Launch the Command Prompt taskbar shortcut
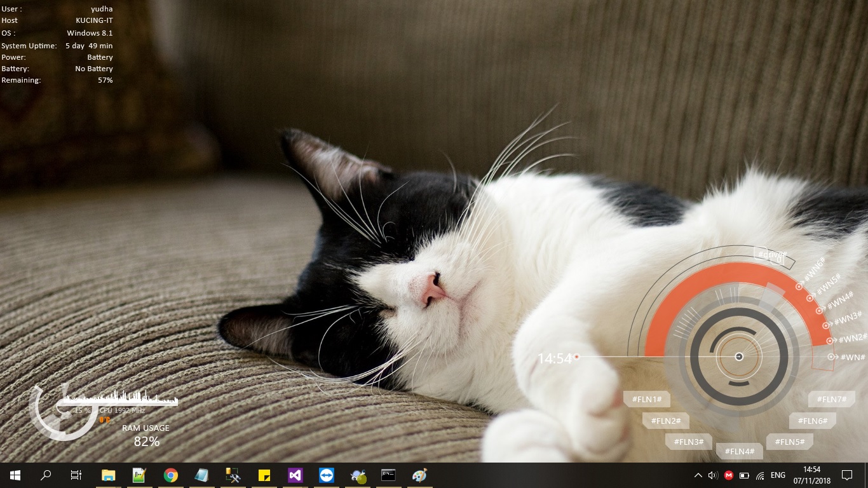This screenshot has height=488, width=868. [x=388, y=475]
